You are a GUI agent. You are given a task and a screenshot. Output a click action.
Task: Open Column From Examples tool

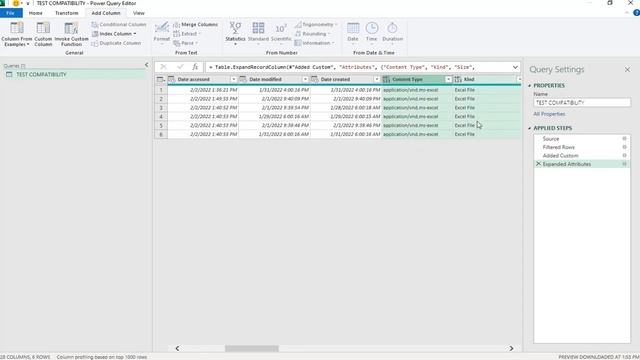coord(17,34)
